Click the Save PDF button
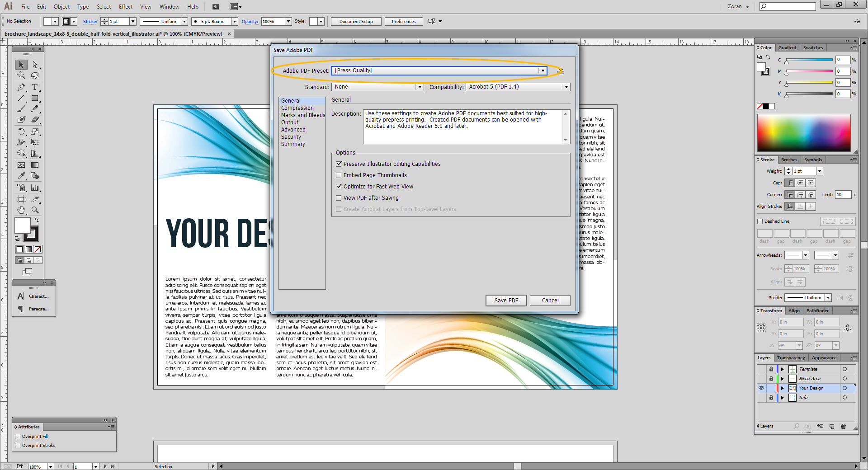This screenshot has height=470, width=868. [x=506, y=300]
